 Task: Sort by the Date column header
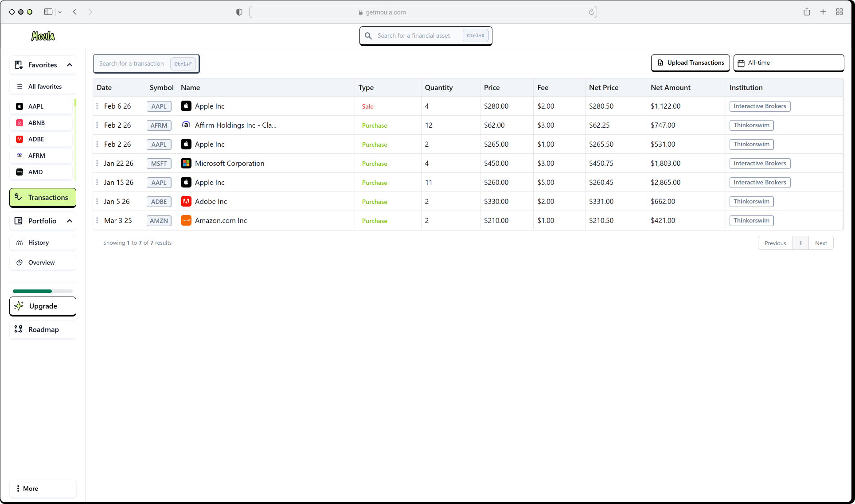tap(104, 87)
